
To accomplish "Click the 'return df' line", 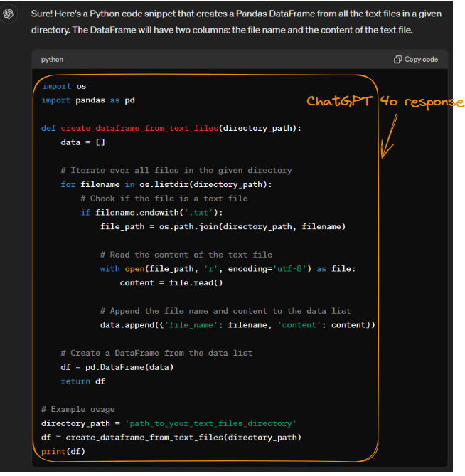I will pos(82,381).
